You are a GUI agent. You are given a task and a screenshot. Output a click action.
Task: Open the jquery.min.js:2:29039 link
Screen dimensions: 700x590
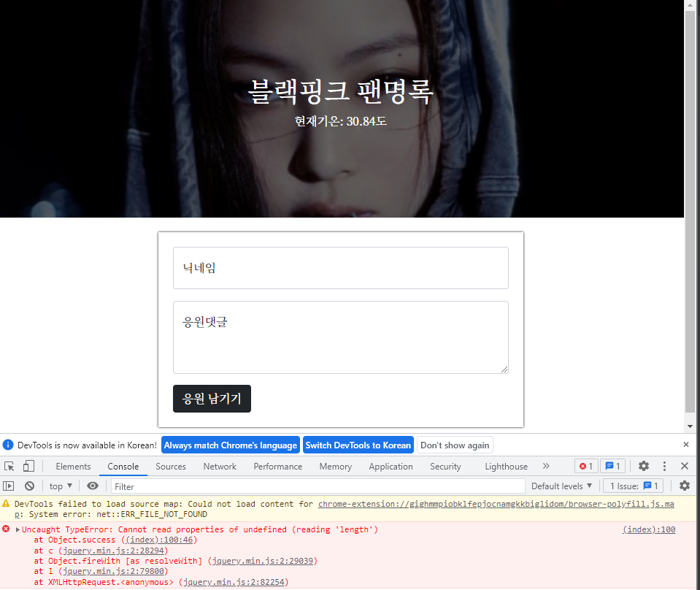click(x=263, y=561)
